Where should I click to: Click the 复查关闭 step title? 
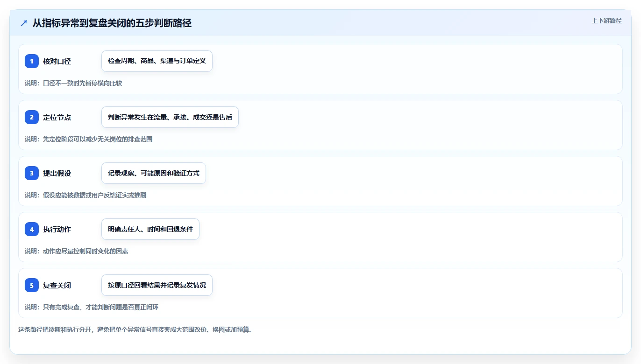click(x=57, y=286)
